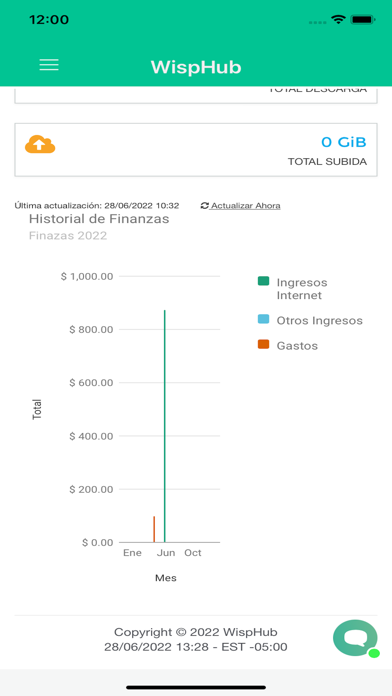Tap the TOTAL SUBIDA card

[x=196, y=150]
